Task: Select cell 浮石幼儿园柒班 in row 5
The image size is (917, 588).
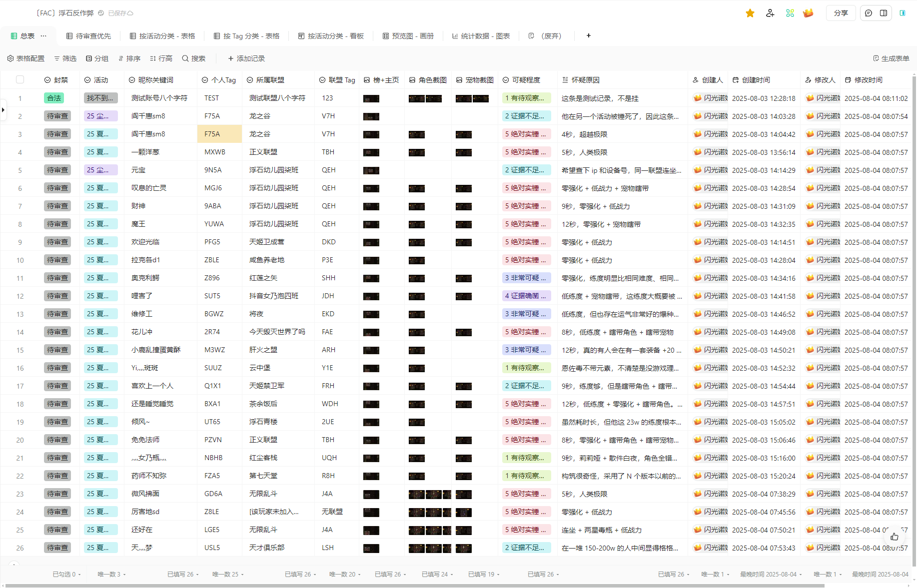Action: pos(278,170)
